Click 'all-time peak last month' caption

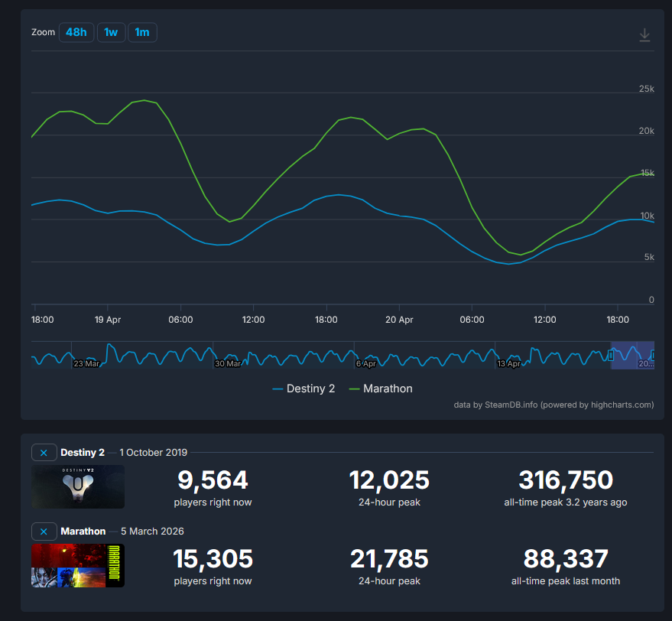[566, 581]
